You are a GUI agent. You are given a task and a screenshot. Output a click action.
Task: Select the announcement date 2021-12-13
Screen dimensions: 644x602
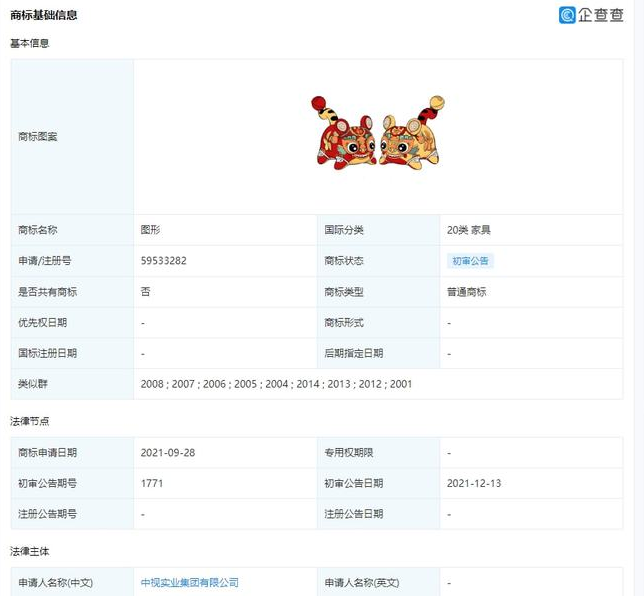pos(474,483)
